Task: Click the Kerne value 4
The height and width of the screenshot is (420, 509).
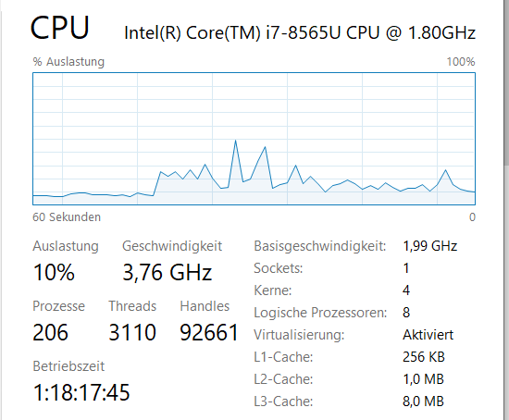Action: (406, 290)
